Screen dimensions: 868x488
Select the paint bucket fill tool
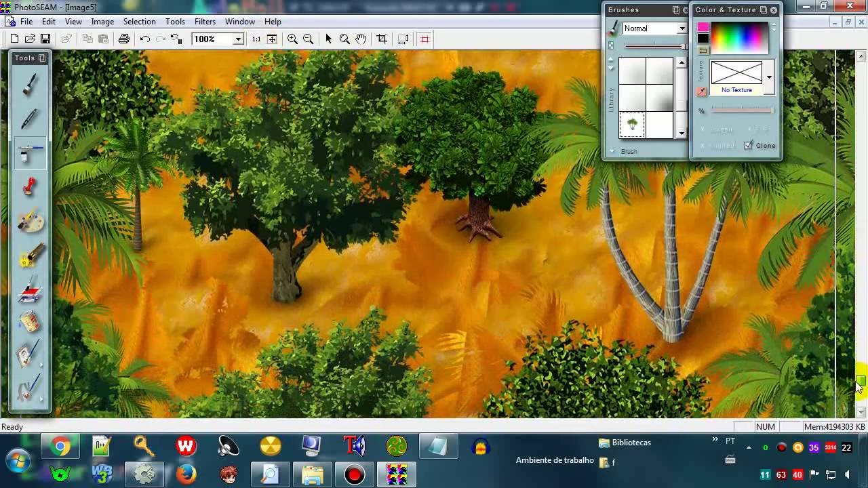[x=31, y=323]
